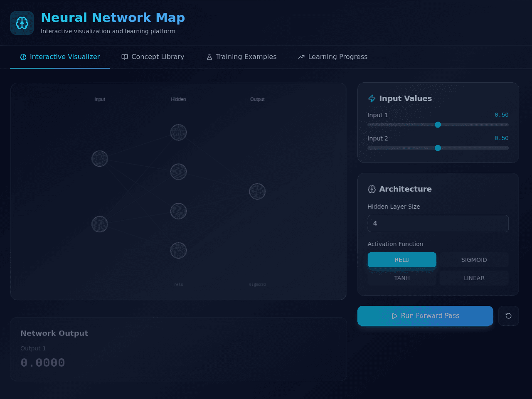Click the Input 1 value 0.50

click(x=502, y=115)
